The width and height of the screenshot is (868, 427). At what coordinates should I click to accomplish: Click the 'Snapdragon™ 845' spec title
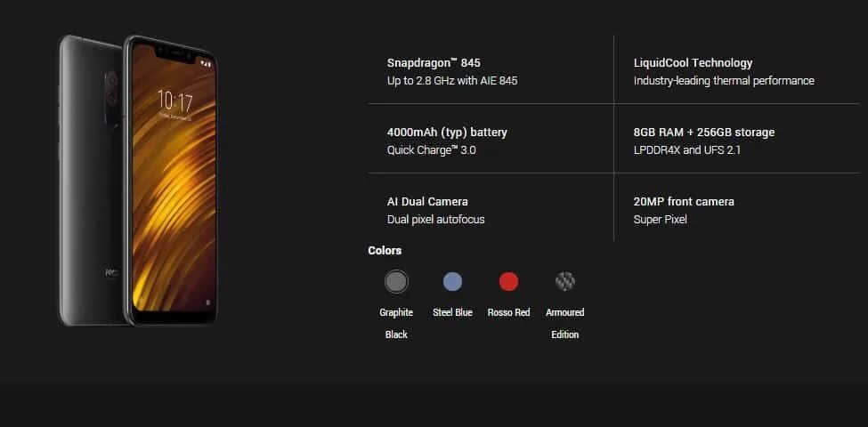coord(434,63)
